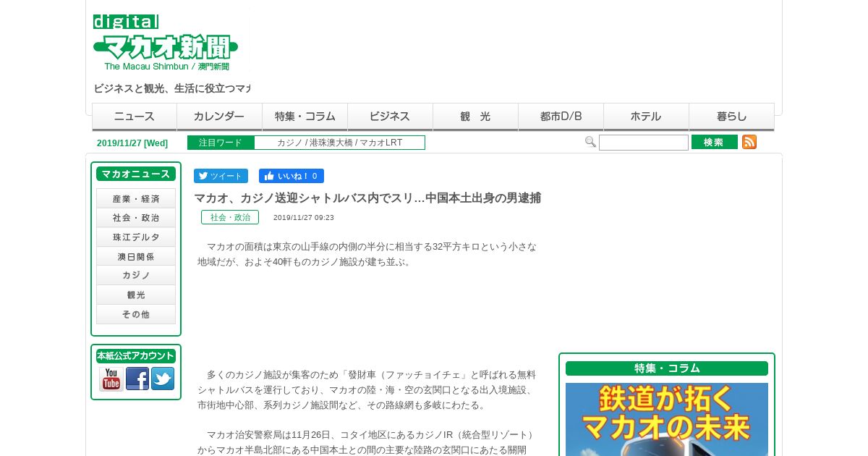Click the Facebook いいね！ button
868x456 pixels.
pos(292,176)
